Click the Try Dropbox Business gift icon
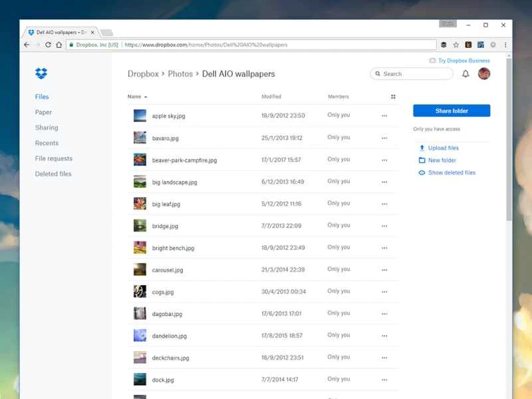The height and width of the screenshot is (399, 532). 432,61
